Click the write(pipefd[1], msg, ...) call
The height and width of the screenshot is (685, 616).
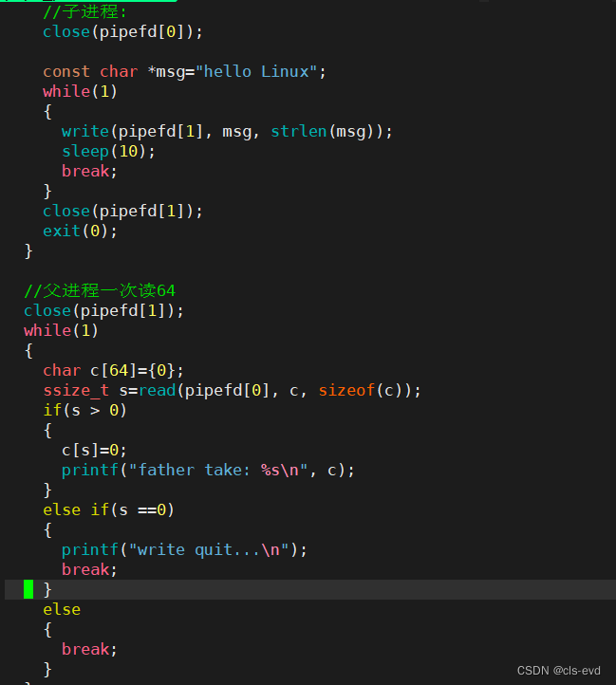[228, 132]
